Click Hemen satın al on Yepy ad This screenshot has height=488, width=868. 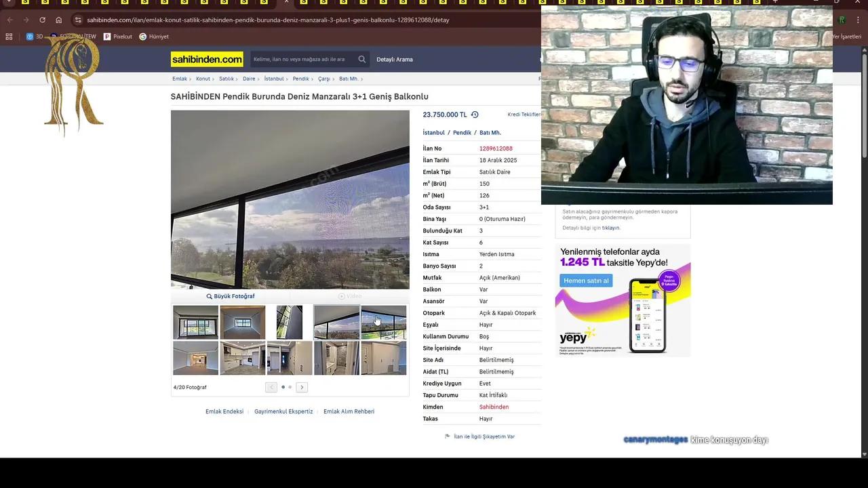586,281
